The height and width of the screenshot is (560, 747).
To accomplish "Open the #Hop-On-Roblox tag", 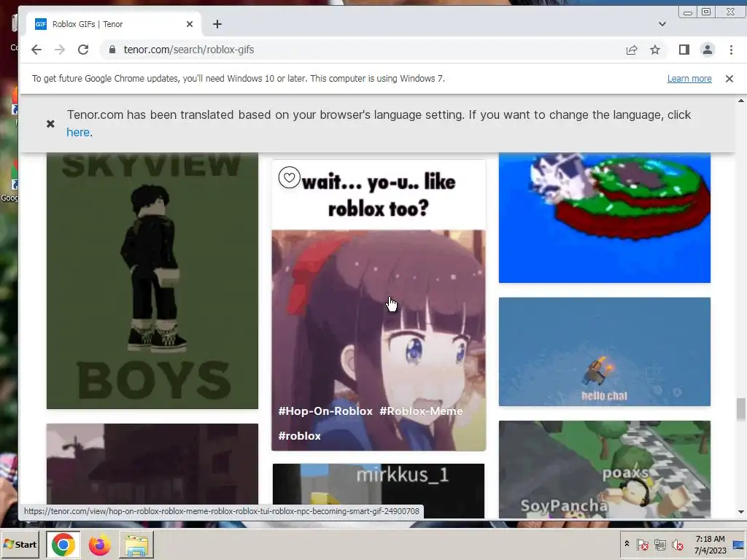I will (x=325, y=411).
